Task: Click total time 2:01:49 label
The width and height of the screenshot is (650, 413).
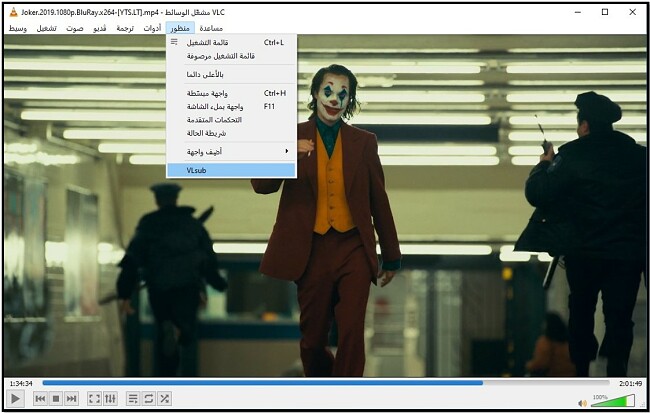Action: [631, 384]
